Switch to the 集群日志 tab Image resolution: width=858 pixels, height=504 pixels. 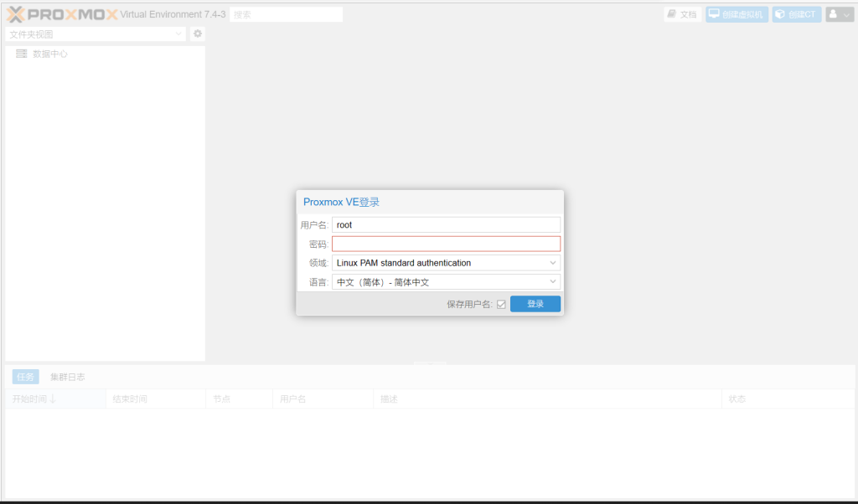[67, 377]
